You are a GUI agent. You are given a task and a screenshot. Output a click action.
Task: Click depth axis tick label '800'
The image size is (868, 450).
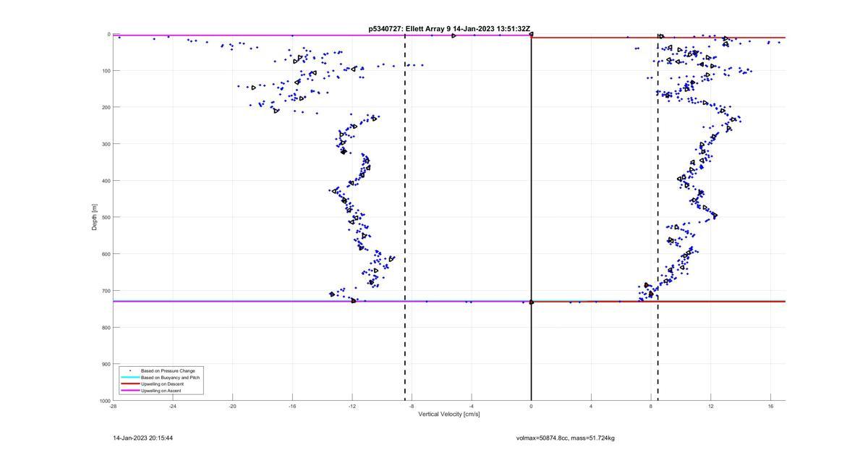click(x=106, y=328)
